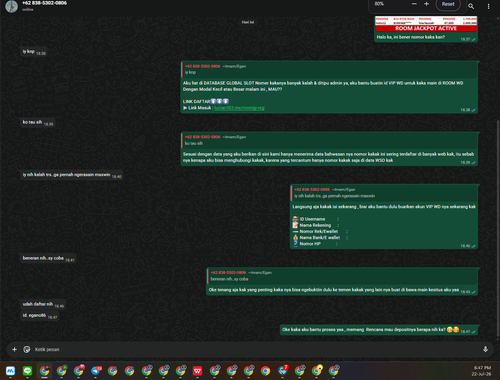Reset the page zoom level
This screenshot has width=500, height=380.
tap(448, 4)
